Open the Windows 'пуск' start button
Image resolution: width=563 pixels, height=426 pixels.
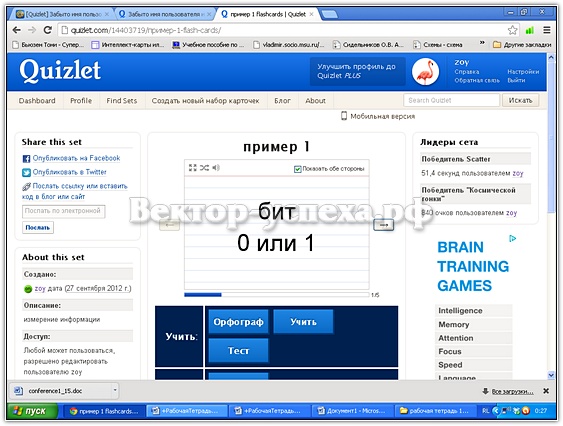pos(31,411)
